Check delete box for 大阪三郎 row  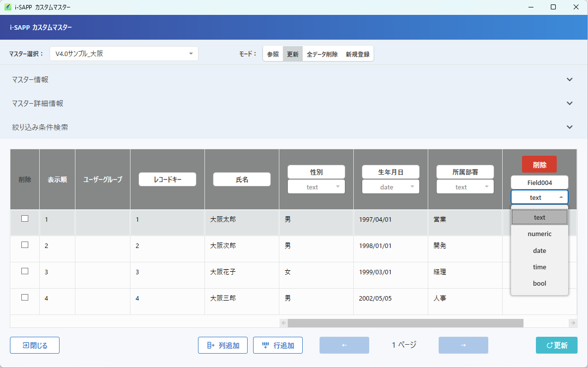click(x=25, y=297)
